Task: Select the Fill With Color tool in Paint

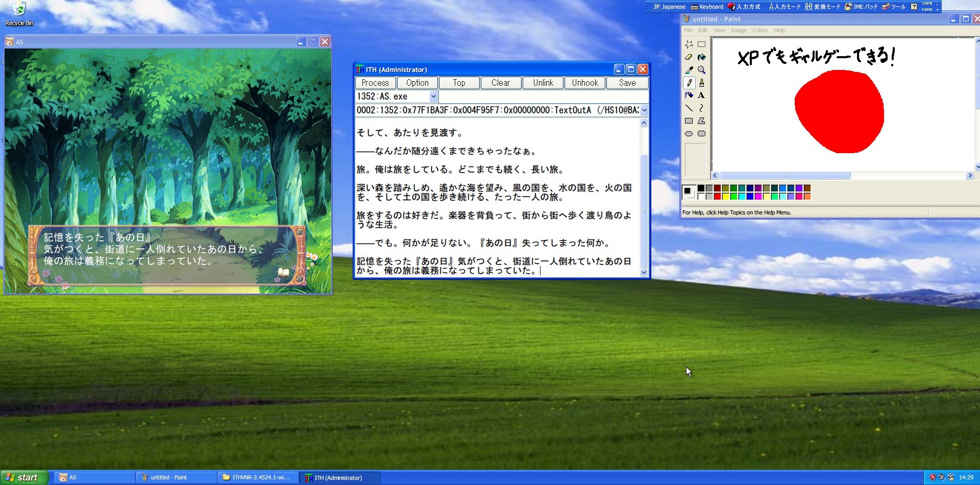Action: (702, 57)
